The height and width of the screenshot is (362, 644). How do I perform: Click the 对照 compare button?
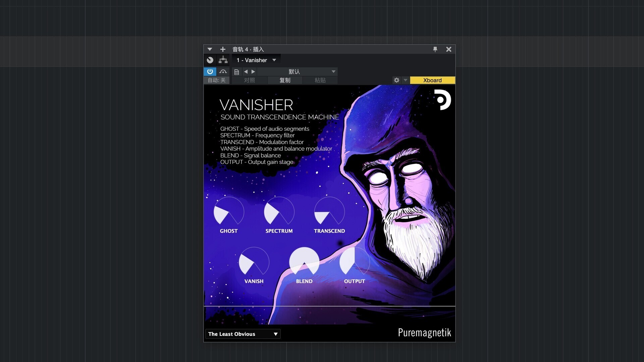point(249,80)
